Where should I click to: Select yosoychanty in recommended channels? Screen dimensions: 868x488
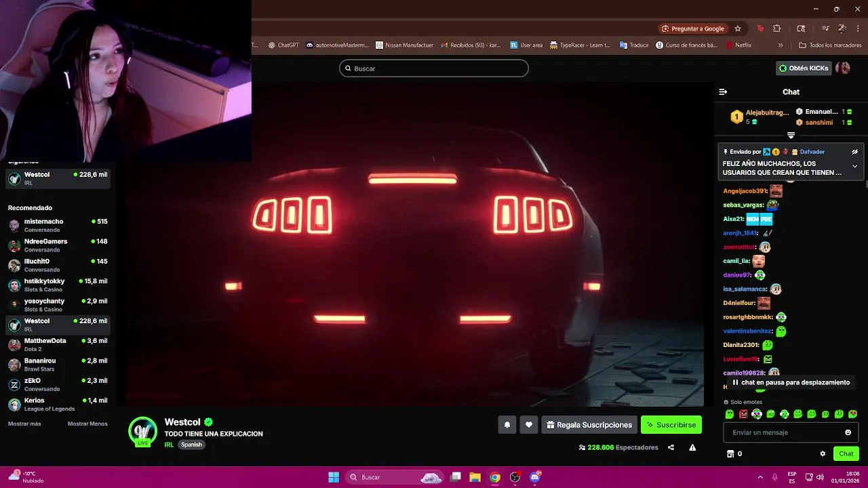pyautogui.click(x=58, y=305)
